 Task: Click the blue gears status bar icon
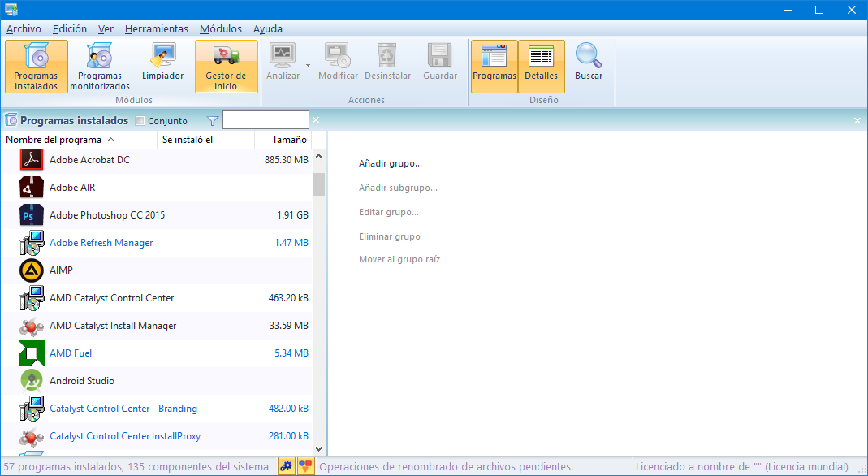coord(286,466)
